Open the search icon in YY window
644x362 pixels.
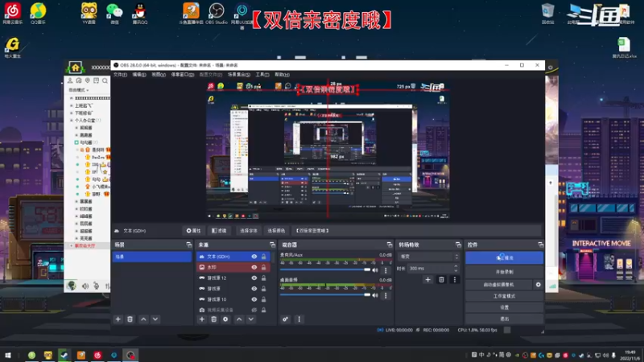coord(105,81)
